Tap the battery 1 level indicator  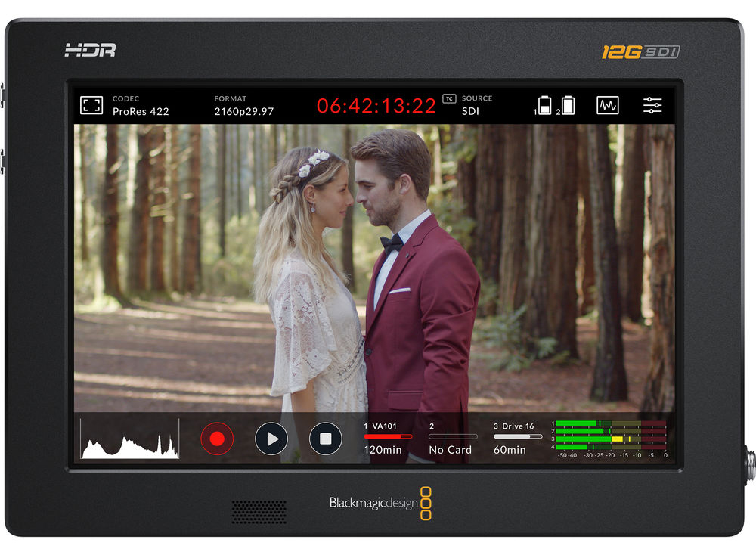click(544, 105)
